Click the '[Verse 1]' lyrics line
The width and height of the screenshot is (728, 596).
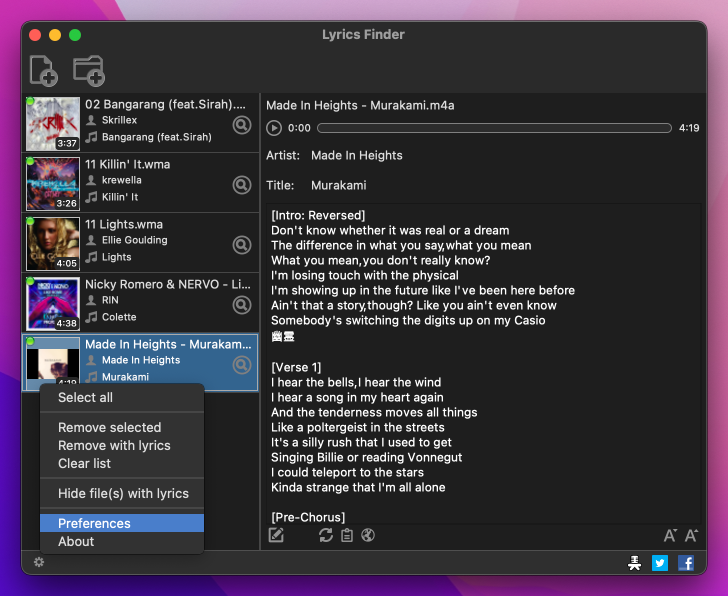[x=296, y=367]
